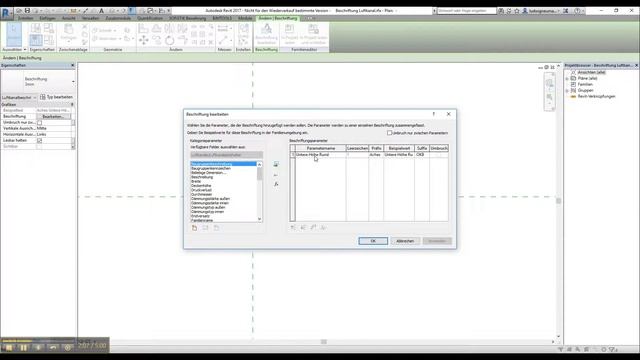
Task: Click Bearbeiten button in properties
Action: point(53,116)
